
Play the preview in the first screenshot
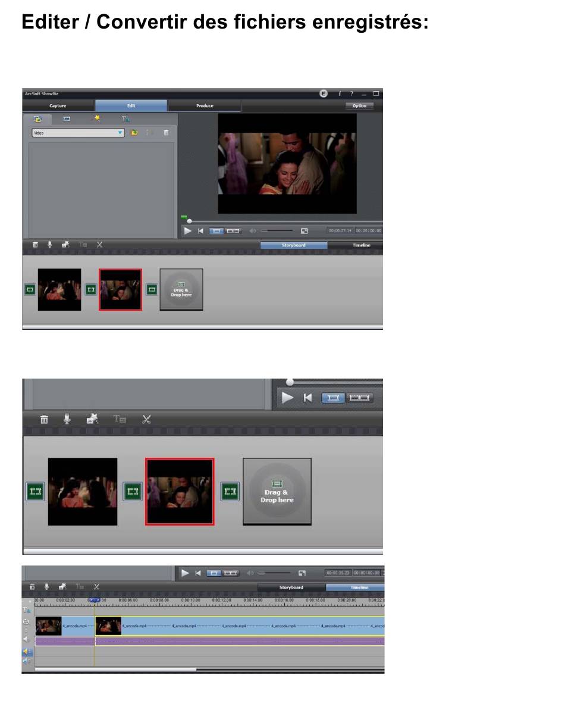tap(188, 231)
